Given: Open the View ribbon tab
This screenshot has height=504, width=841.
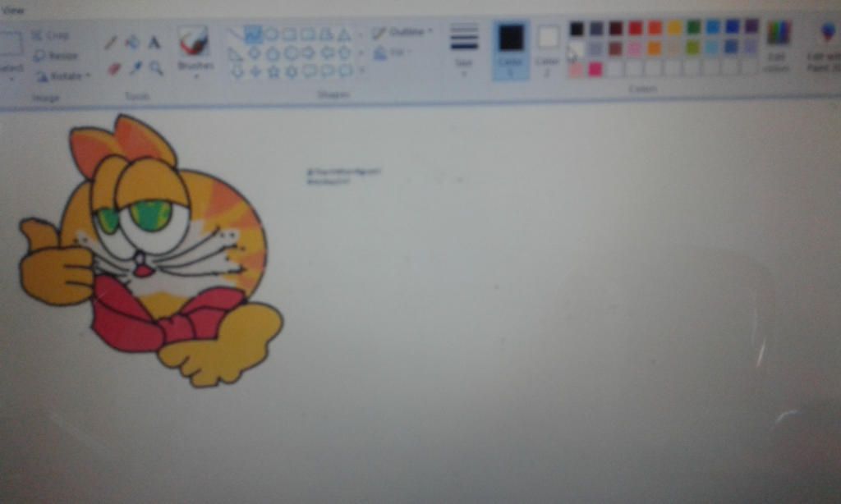Looking at the screenshot, I should pyautogui.click(x=13, y=10).
